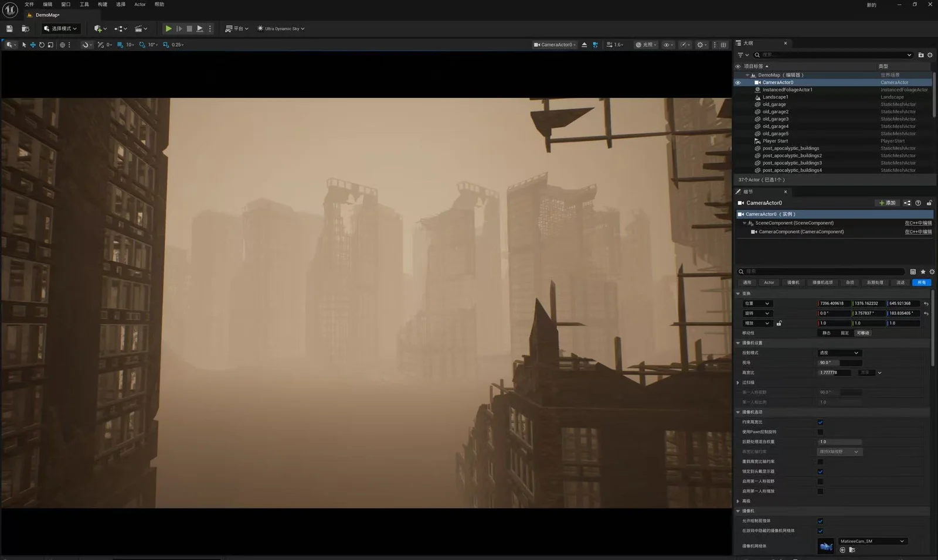Image resolution: width=938 pixels, height=560 pixels.
Task: Select the 后期处理 filter tab
Action: pyautogui.click(x=875, y=282)
